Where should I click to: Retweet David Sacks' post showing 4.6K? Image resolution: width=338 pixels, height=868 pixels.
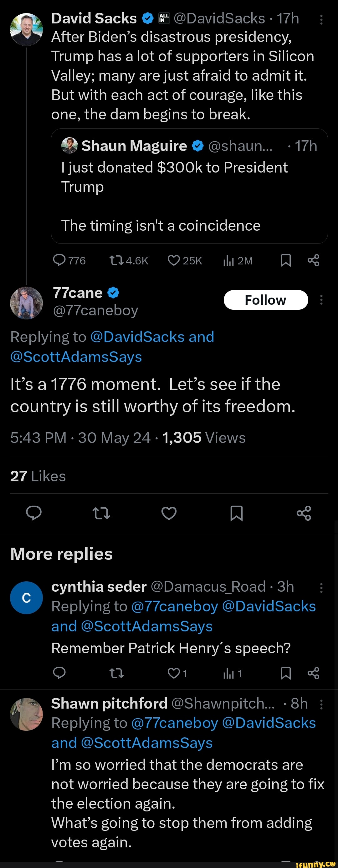click(117, 260)
